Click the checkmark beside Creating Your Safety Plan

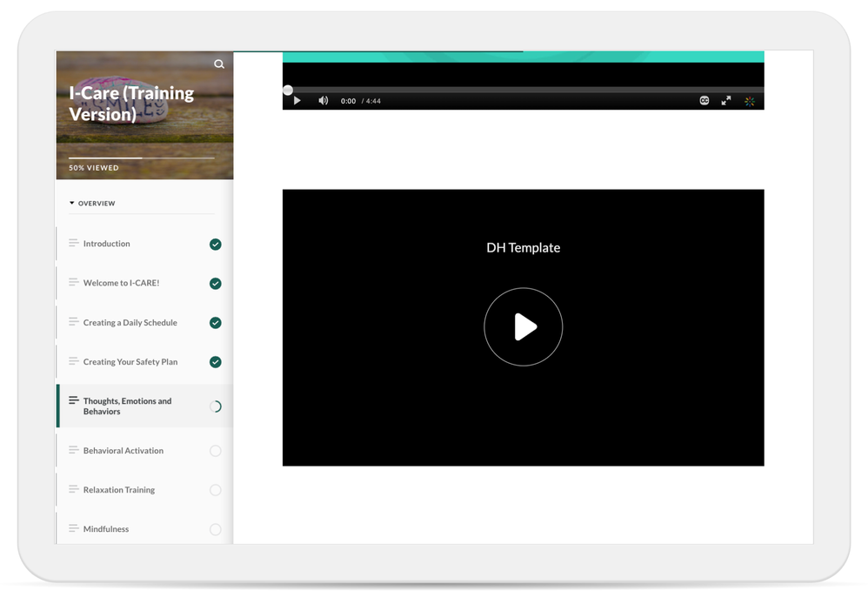(216, 362)
